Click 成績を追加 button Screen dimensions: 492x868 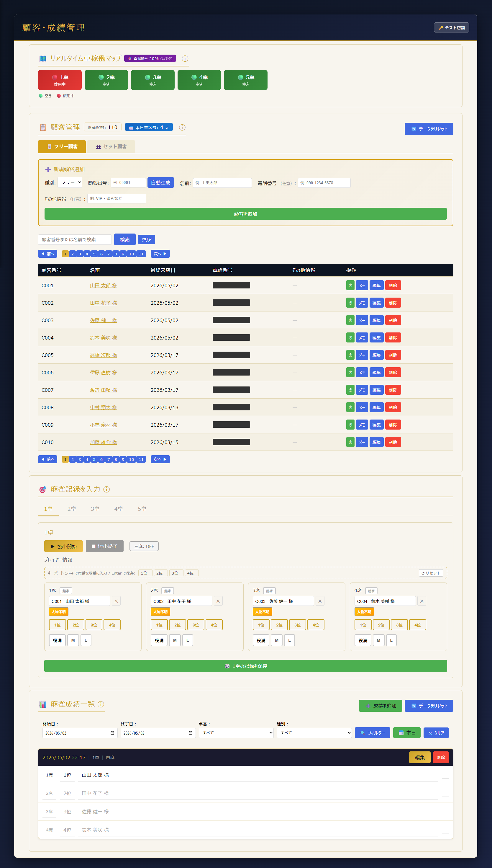pos(381,706)
